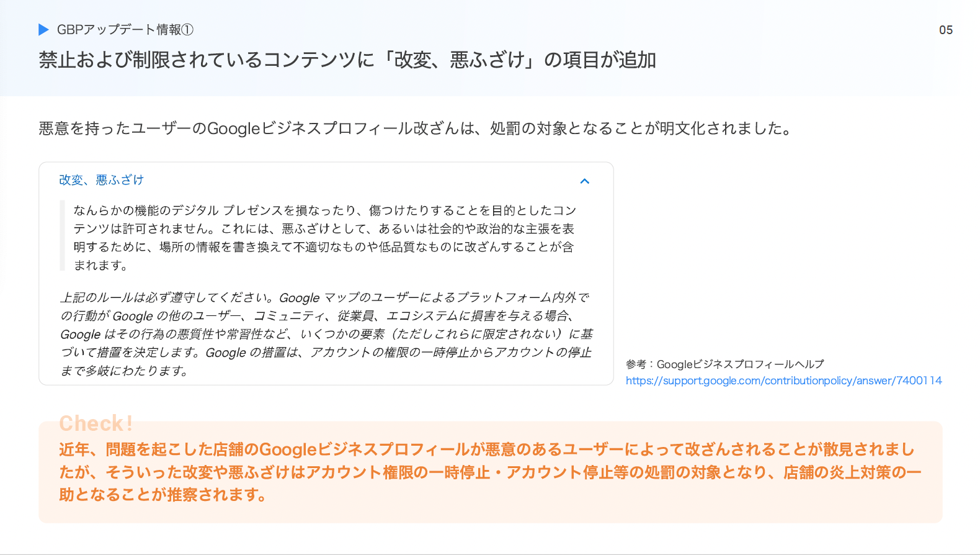This screenshot has width=980, height=555.
Task: Click the sentence starting with 悪意を持ったユーザー
Action: coord(416,129)
